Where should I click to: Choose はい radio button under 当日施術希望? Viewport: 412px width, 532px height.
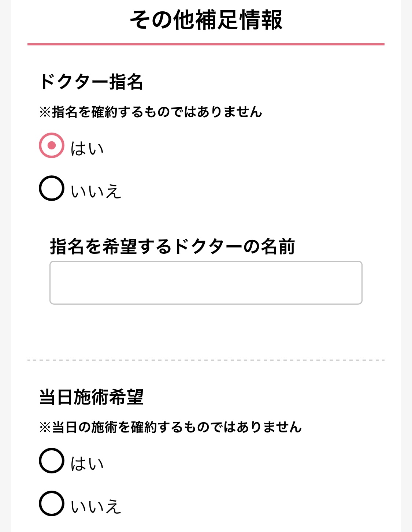(52, 461)
